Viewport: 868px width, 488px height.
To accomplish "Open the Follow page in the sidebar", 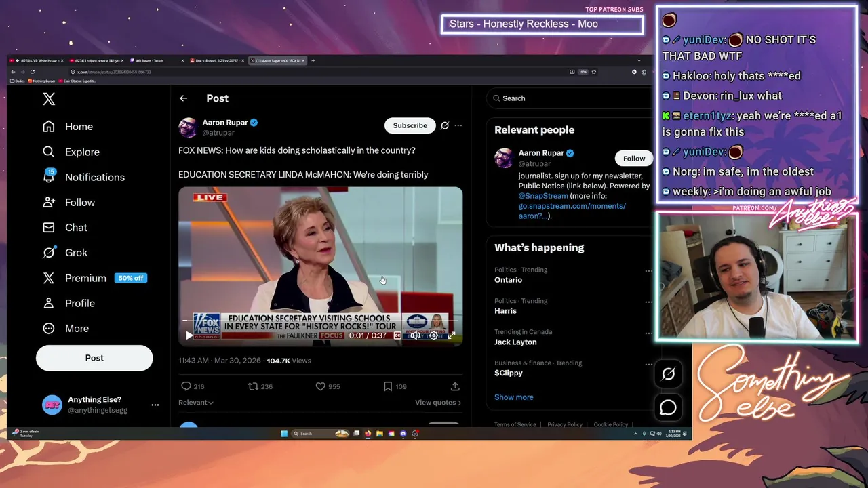I will pos(68,202).
